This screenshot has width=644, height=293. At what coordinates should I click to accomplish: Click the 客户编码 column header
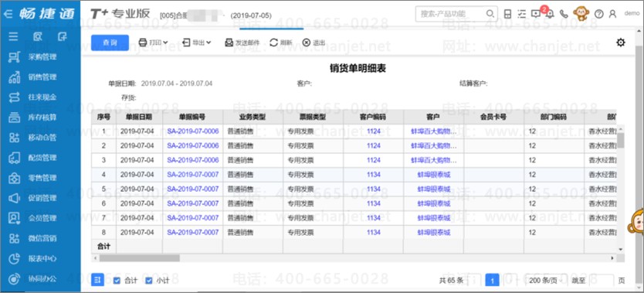373,117
